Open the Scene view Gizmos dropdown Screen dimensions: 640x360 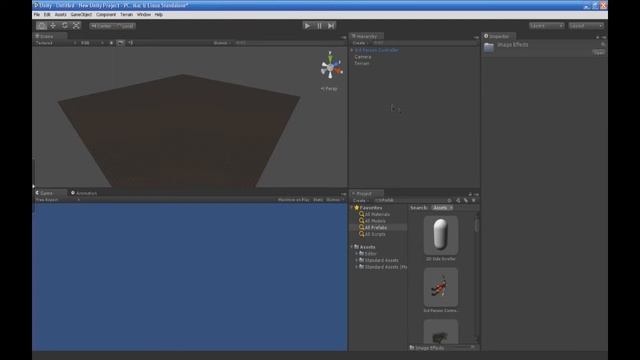[x=222, y=43]
